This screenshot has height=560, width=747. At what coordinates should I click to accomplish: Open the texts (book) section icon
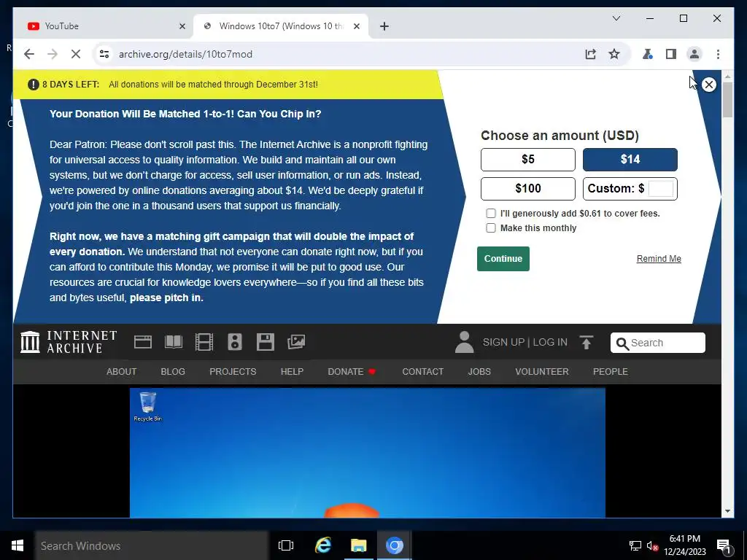[174, 342]
